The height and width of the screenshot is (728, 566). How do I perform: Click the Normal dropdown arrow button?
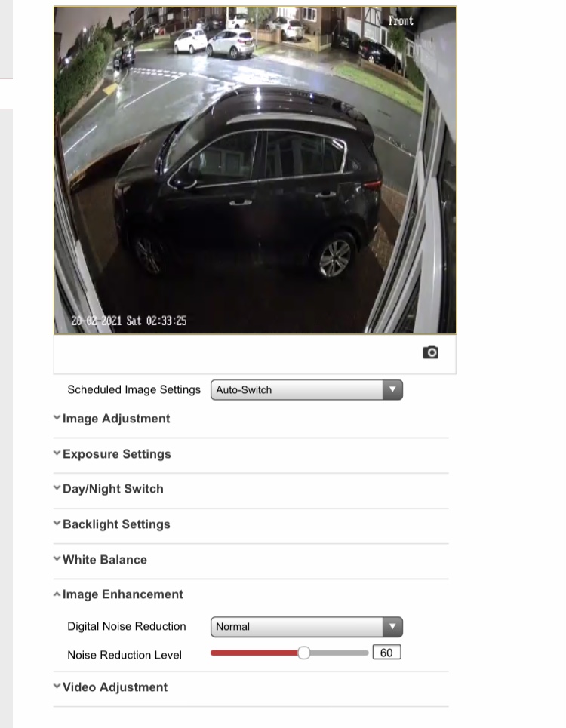click(392, 627)
